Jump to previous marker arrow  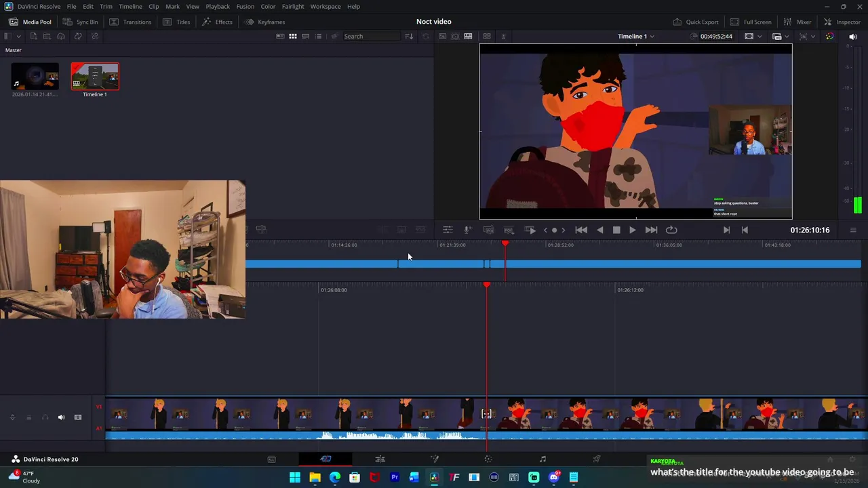(545, 230)
